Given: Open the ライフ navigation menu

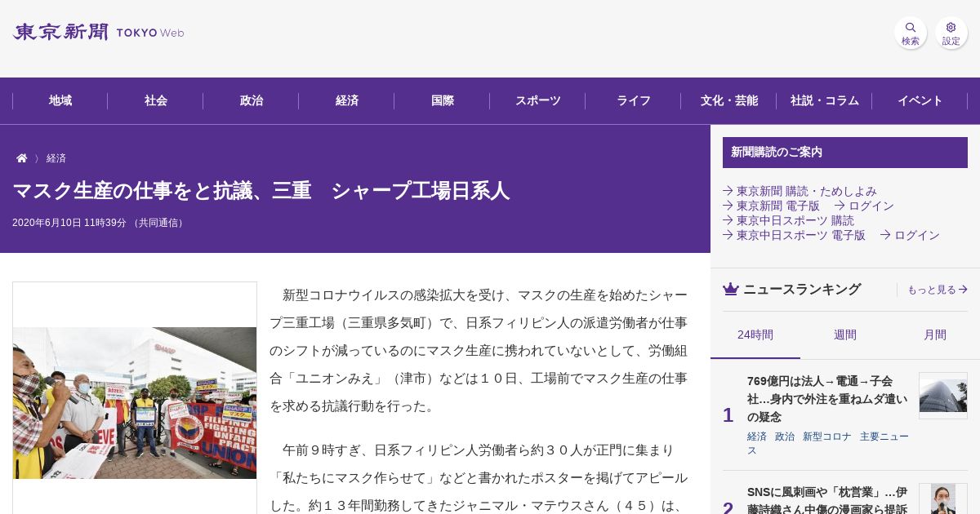Looking at the screenshot, I should pos(634,100).
